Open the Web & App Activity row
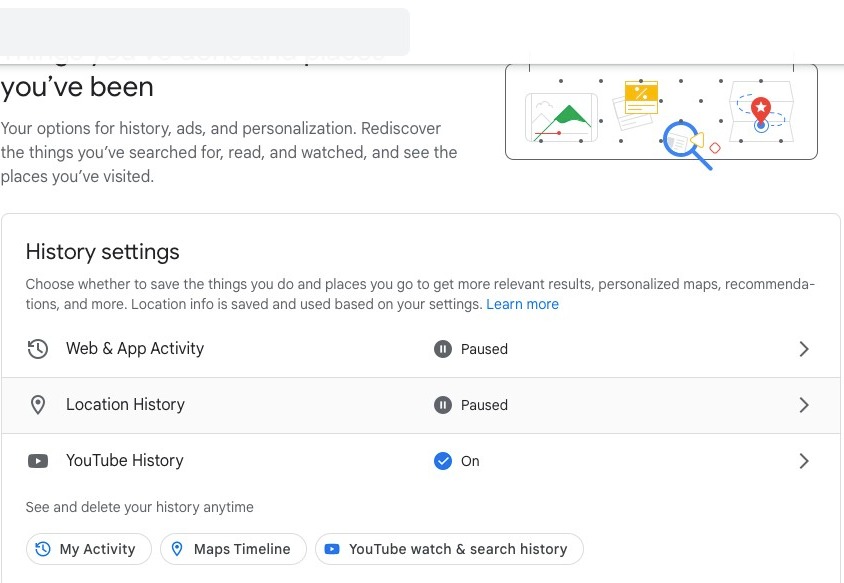 (135, 349)
